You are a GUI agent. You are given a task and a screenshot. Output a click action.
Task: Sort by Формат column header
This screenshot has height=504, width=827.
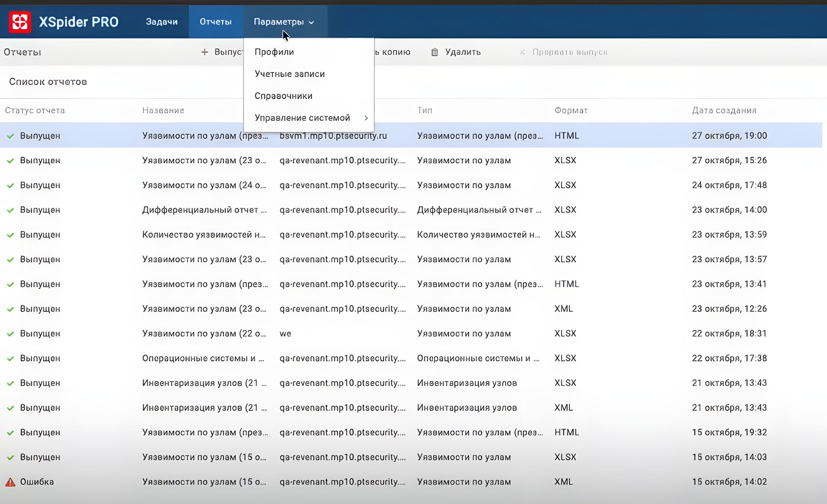tap(571, 110)
